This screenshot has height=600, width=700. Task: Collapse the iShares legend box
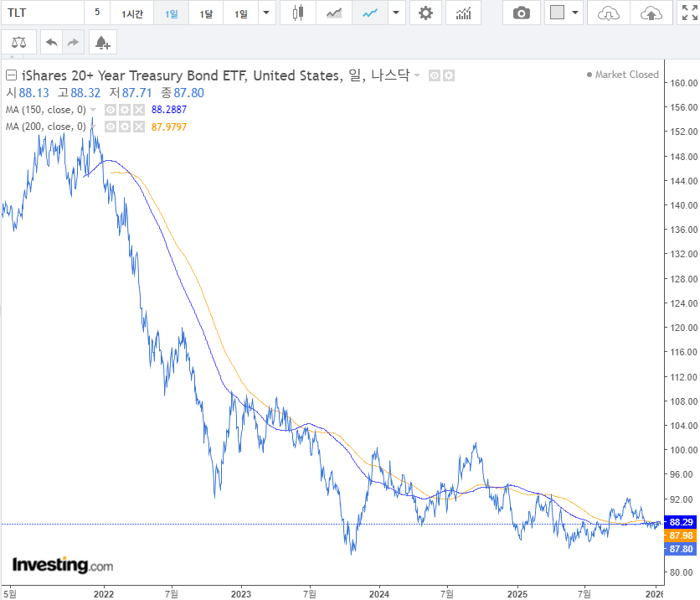(x=11, y=75)
